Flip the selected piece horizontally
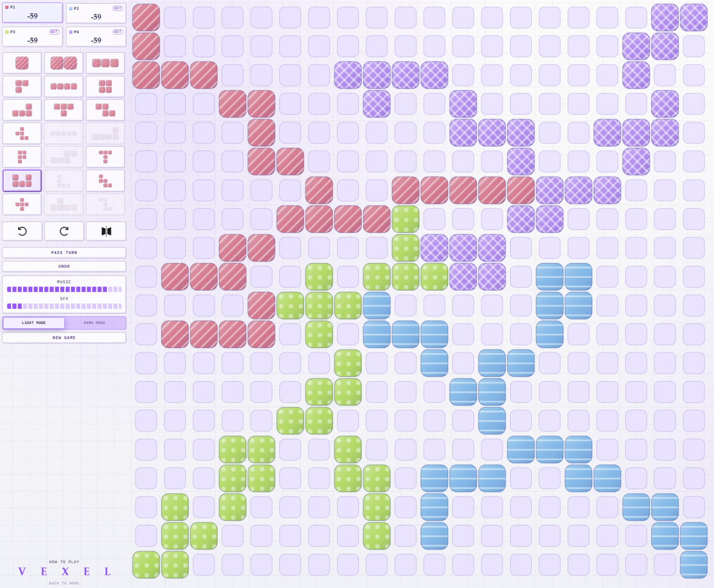Screen dimensions: 714x588 [106, 231]
